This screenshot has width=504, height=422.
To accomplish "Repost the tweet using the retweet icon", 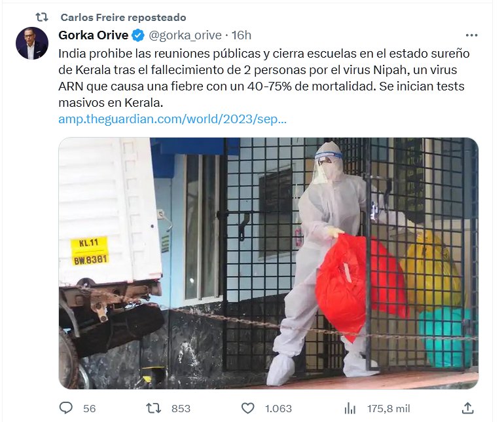I will tap(153, 408).
